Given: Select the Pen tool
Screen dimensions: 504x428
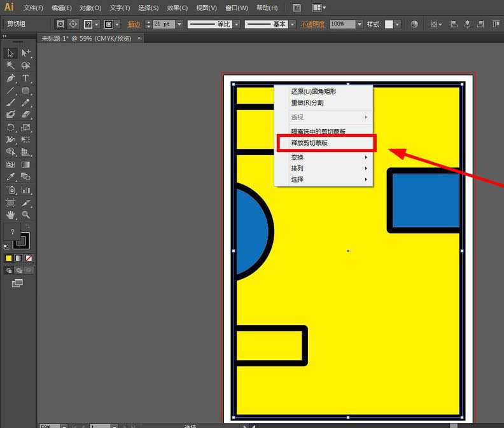Looking at the screenshot, I should 10,78.
